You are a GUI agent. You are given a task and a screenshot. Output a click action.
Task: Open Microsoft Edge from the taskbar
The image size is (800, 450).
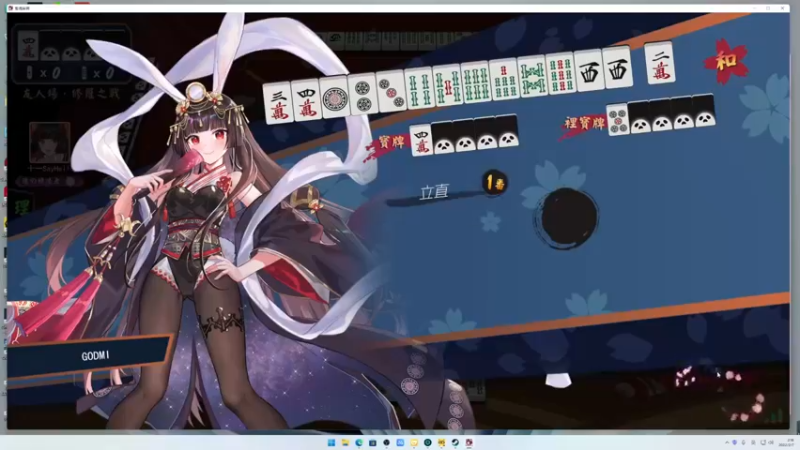[359, 442]
